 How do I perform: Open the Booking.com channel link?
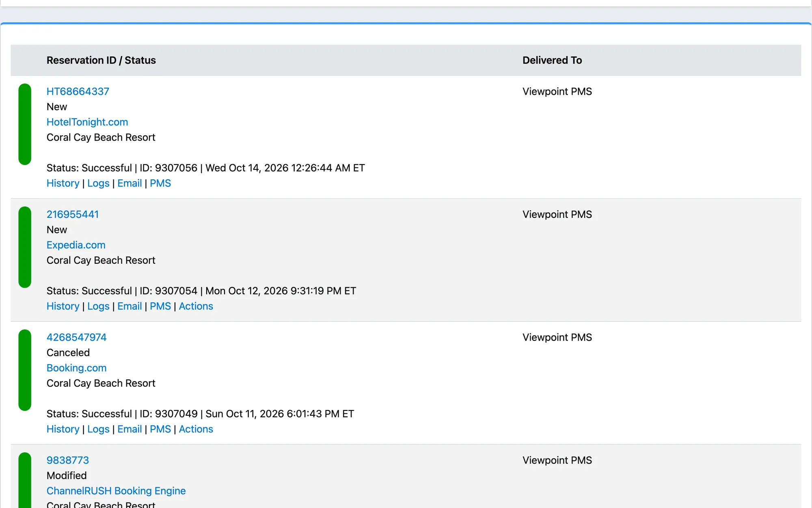tap(76, 368)
